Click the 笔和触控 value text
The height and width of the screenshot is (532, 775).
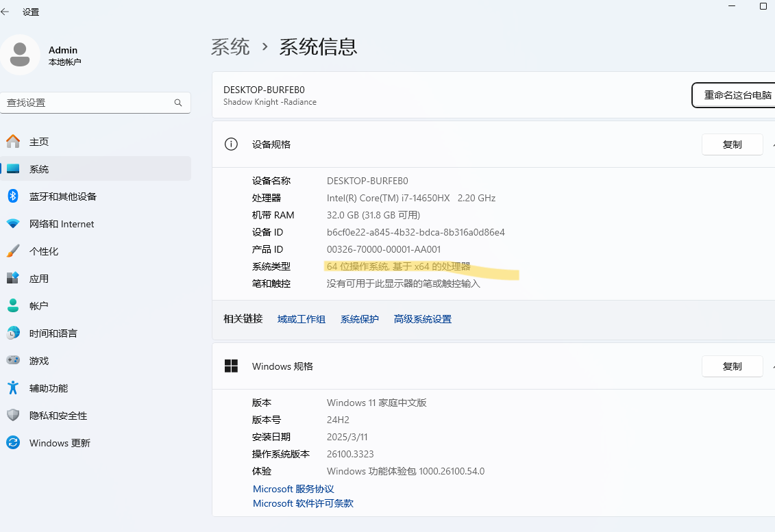click(404, 283)
